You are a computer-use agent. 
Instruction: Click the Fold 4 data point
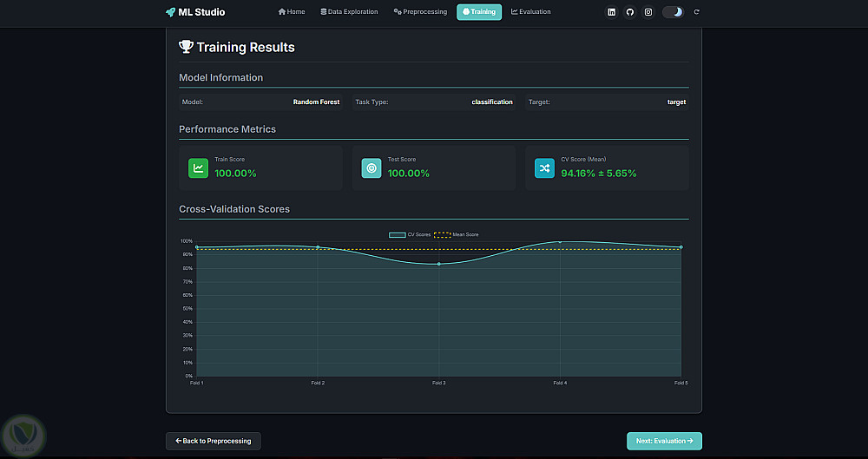[560, 242]
